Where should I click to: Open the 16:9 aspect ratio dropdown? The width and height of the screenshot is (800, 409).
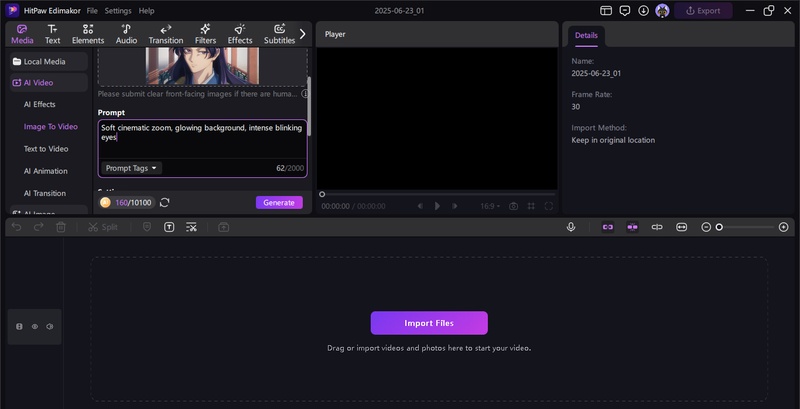[489, 206]
